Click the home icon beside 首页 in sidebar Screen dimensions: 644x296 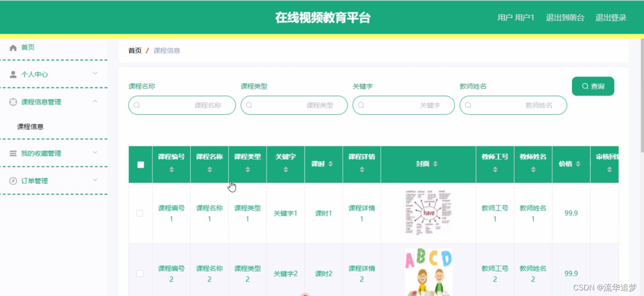tap(13, 47)
